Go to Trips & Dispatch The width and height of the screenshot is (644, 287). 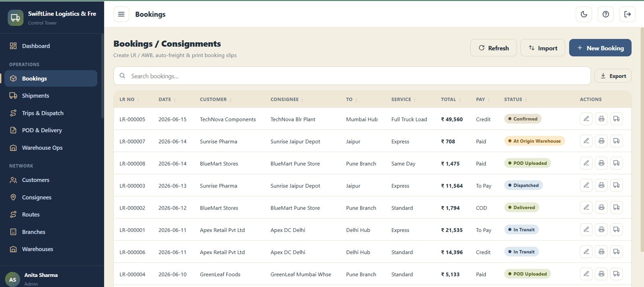(51, 113)
